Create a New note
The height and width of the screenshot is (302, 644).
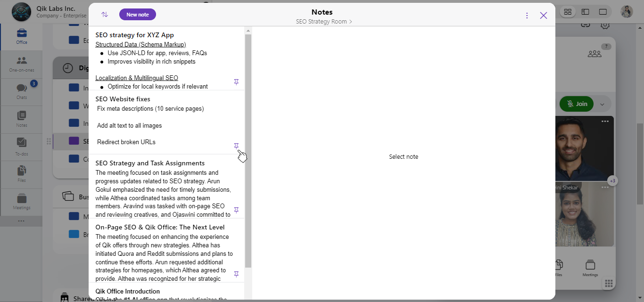137,14
